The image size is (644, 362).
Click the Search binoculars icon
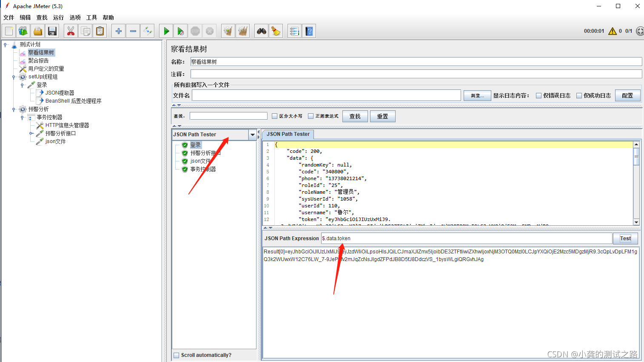(262, 31)
